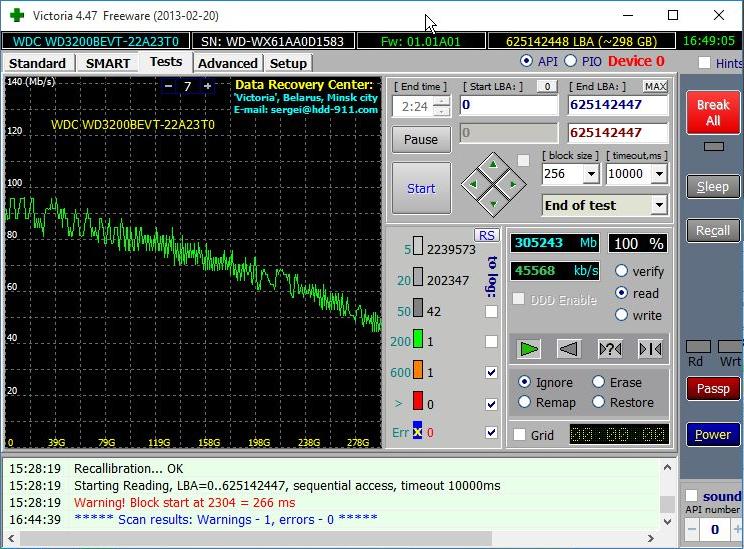744x549 pixels.
Task: Select the PIO mode radio button
Action: pos(570,61)
